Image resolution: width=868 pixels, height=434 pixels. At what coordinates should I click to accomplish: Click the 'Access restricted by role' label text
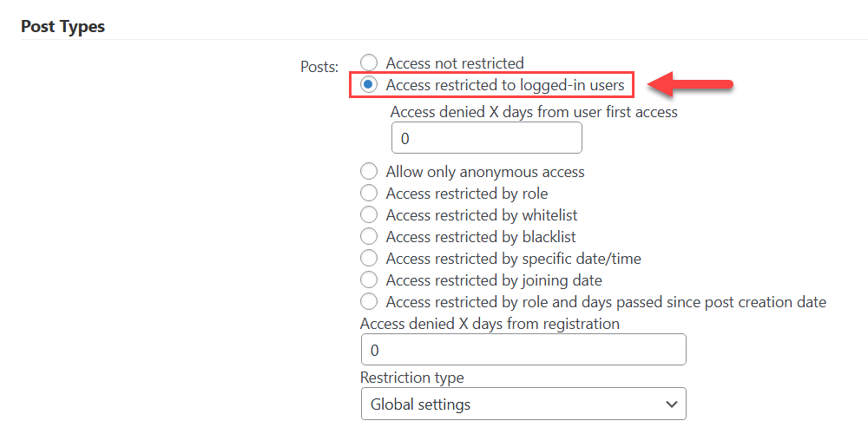tap(467, 194)
